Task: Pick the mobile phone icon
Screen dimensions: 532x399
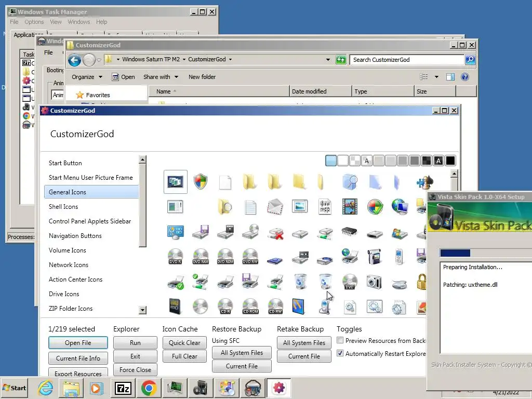Action: [x=400, y=257]
